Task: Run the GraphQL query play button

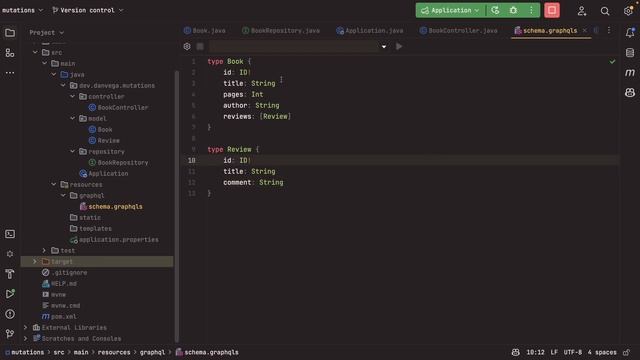Action: [399, 47]
